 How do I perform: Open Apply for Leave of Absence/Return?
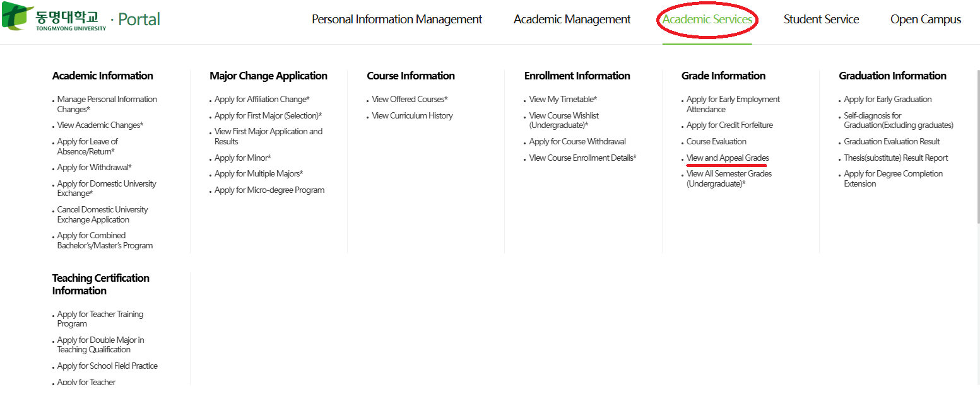[87, 146]
